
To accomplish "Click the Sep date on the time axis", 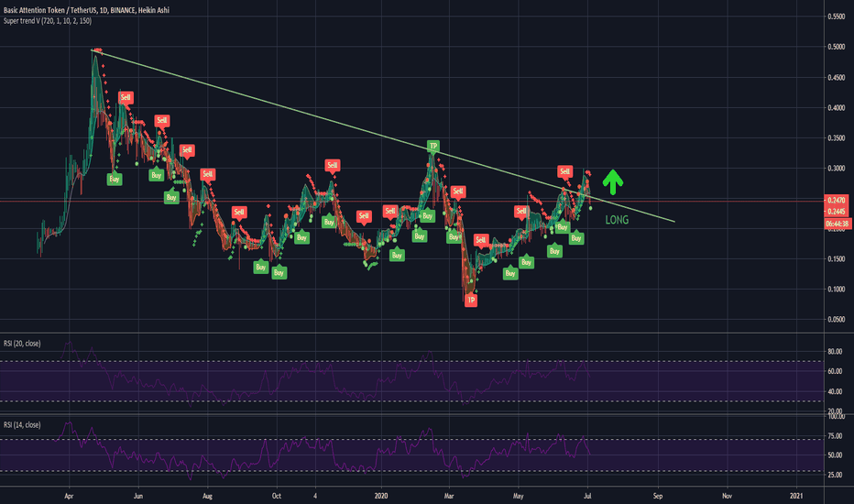I will coord(657,496).
